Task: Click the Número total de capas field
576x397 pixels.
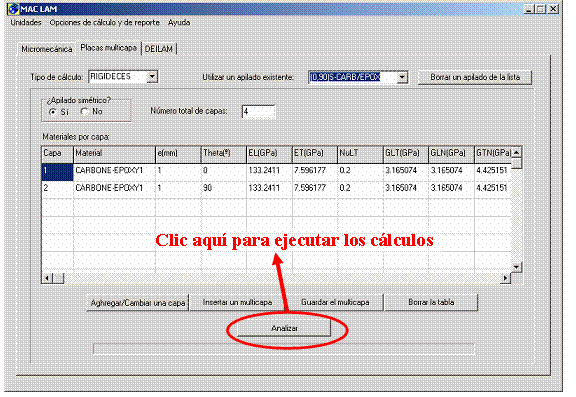Action: 259,112
